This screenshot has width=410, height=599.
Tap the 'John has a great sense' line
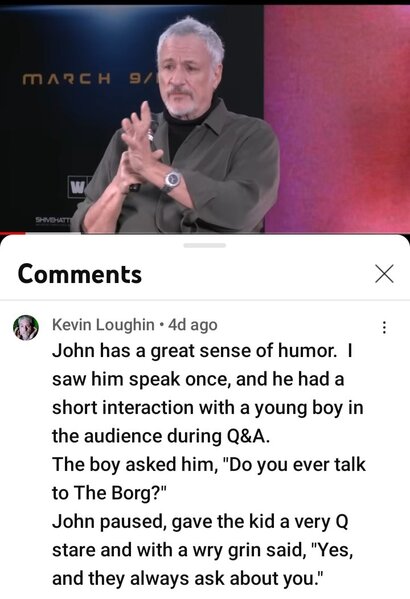point(202,351)
